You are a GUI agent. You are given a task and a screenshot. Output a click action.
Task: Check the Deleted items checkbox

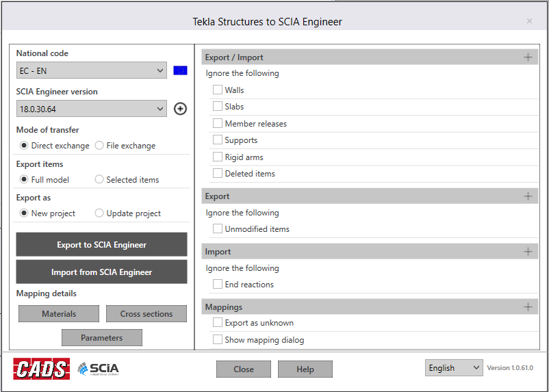[218, 173]
